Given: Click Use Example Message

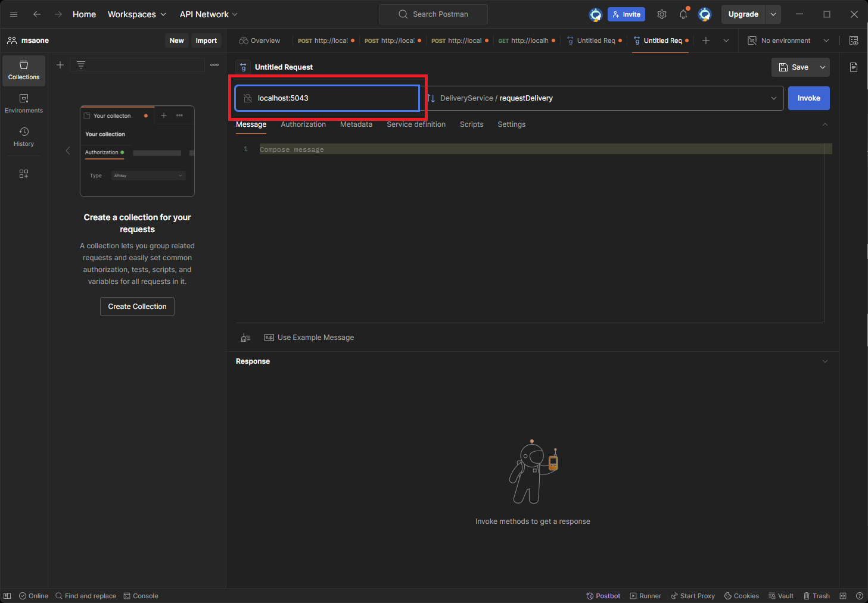Looking at the screenshot, I should (309, 338).
